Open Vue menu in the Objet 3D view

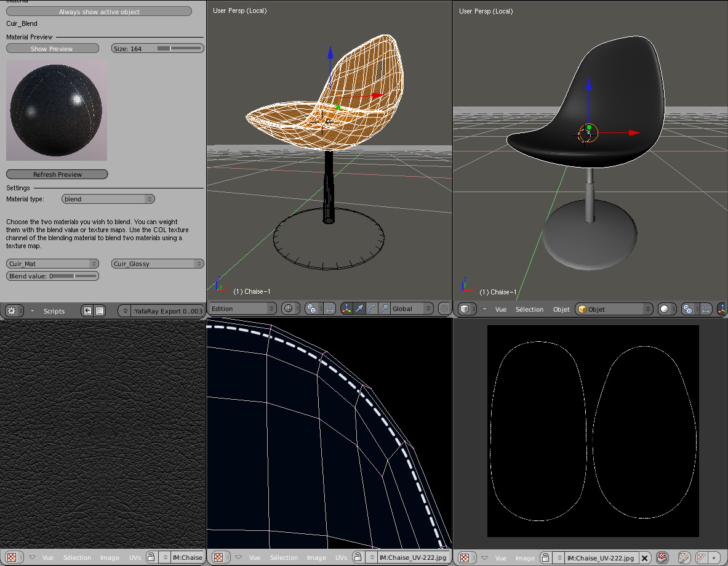500,309
